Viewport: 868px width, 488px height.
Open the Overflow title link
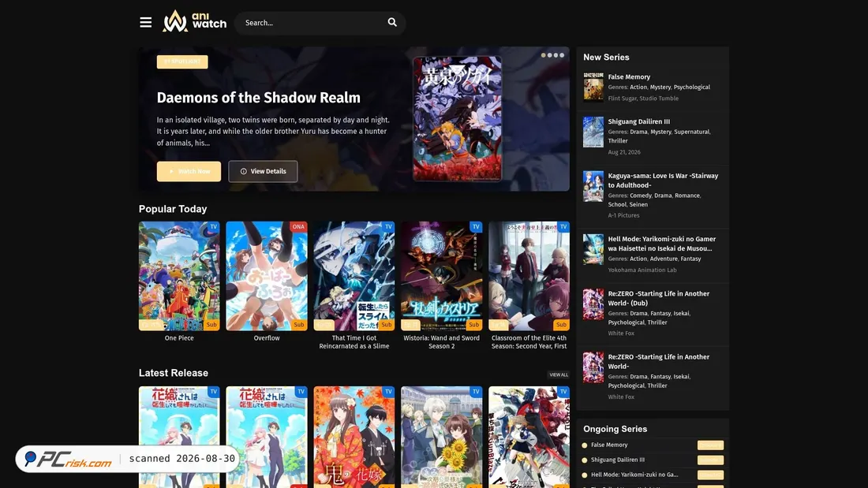pyautogui.click(x=266, y=338)
